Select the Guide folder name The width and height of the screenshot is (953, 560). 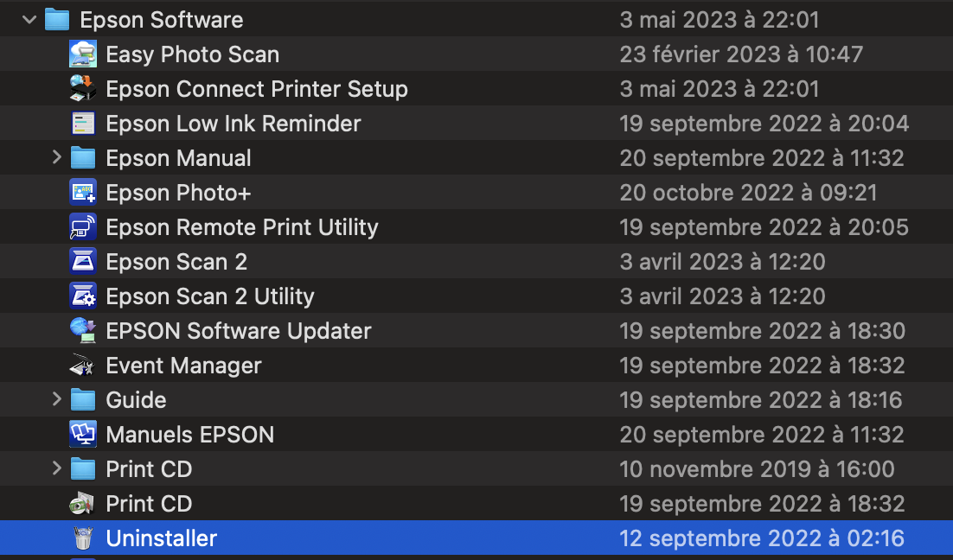[x=136, y=400]
